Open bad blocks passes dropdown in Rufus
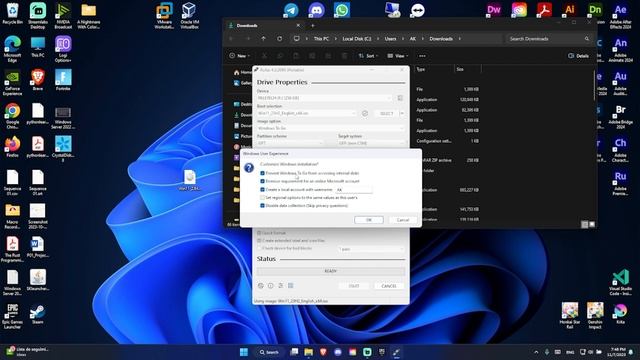Viewport: 640px width, 360px height. [371, 249]
